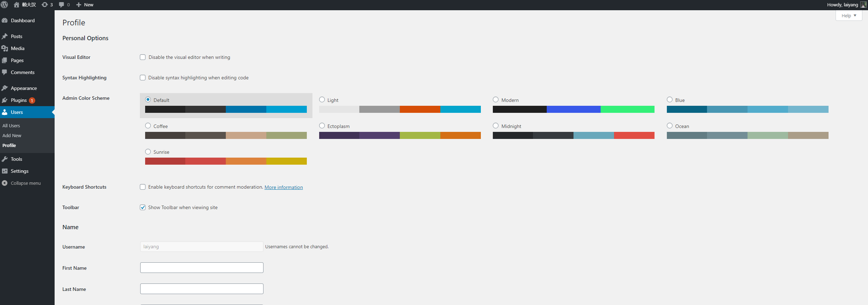Open the updates icon showing 3
This screenshot has height=305, width=868.
pos(45,5)
